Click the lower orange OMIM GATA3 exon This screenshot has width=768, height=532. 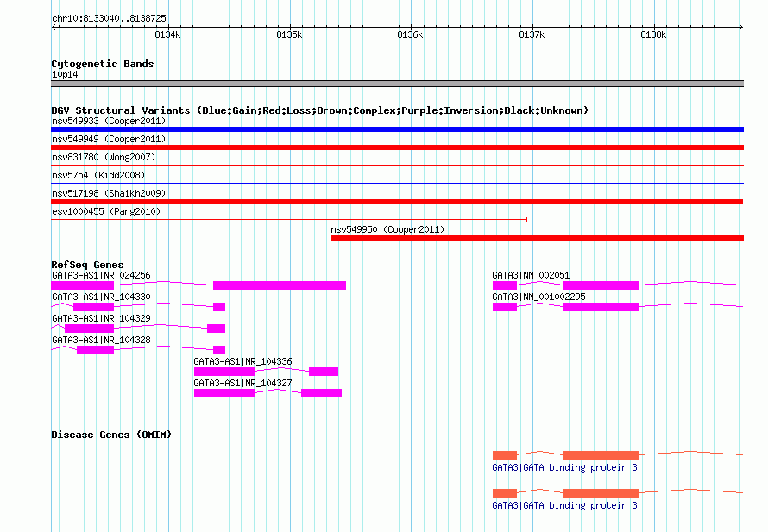601,492
